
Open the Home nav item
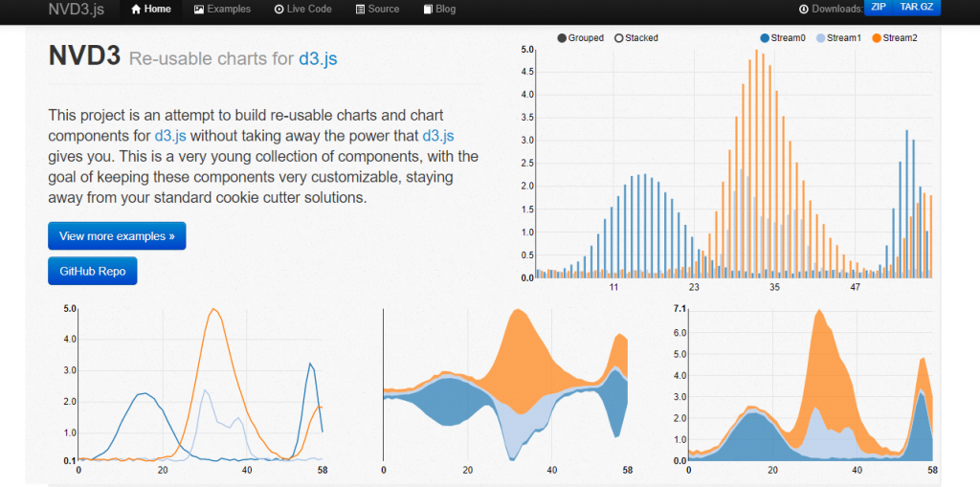coord(151,10)
